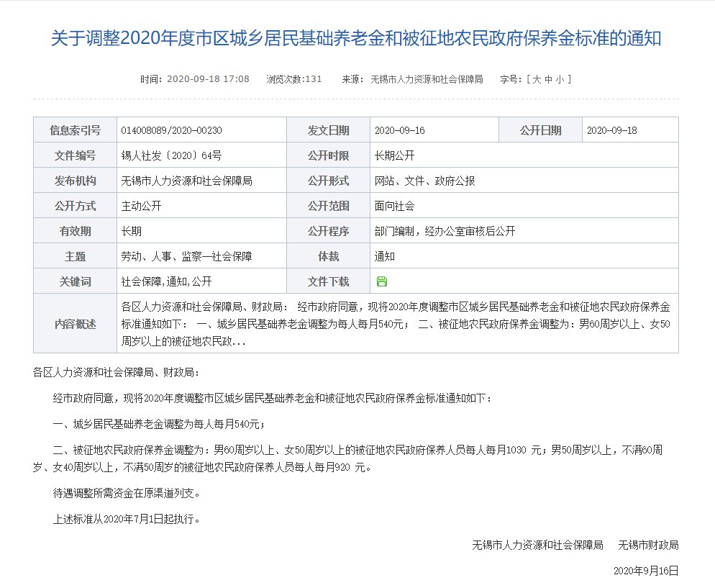The width and height of the screenshot is (715, 588).
Task: Click the 内容概述 summary text
Action: coord(396,324)
